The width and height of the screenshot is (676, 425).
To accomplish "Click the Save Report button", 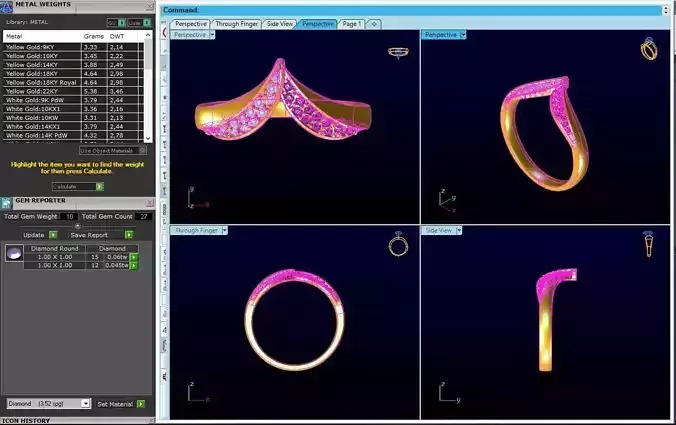I will click(x=101, y=235).
